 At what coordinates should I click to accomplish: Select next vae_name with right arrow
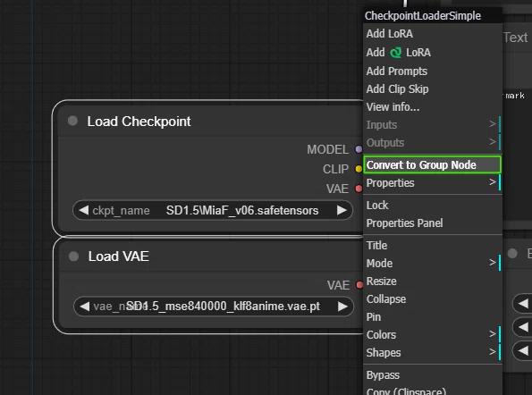pyautogui.click(x=342, y=307)
